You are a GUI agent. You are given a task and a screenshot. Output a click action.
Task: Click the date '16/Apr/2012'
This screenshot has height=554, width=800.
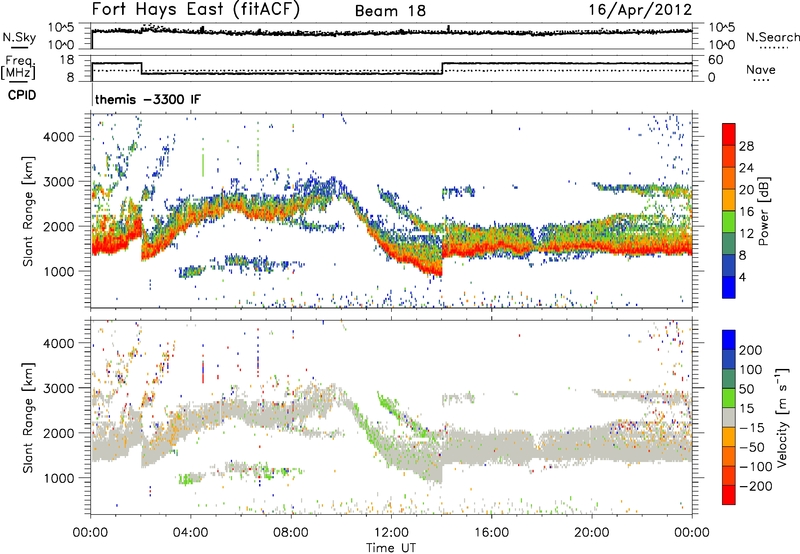click(x=640, y=10)
